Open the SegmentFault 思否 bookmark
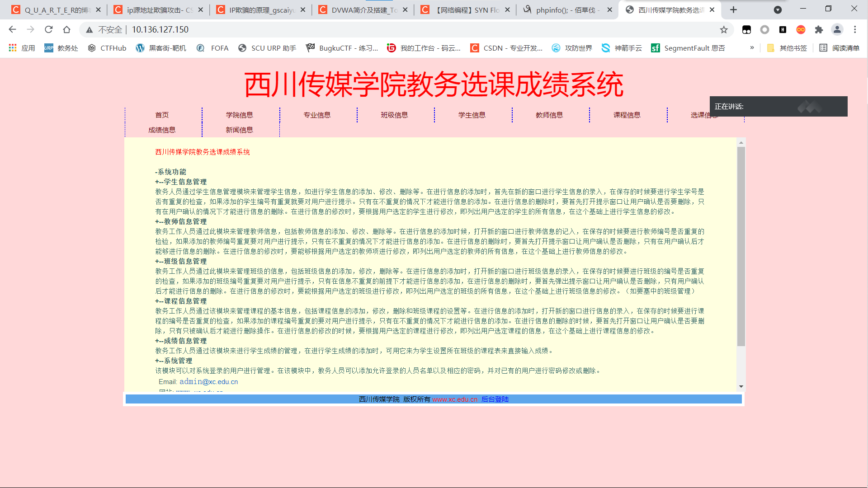Screen dimensions: 868x488 (x=688, y=48)
